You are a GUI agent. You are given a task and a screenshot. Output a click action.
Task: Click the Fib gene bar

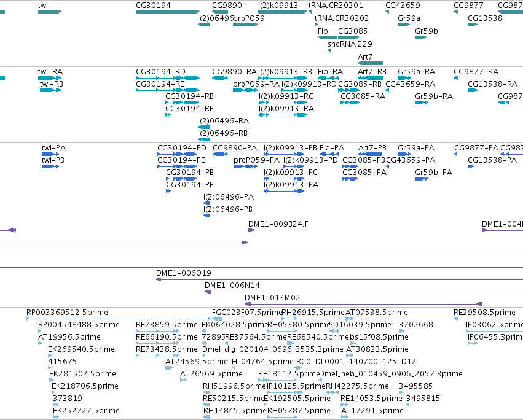click(327, 37)
